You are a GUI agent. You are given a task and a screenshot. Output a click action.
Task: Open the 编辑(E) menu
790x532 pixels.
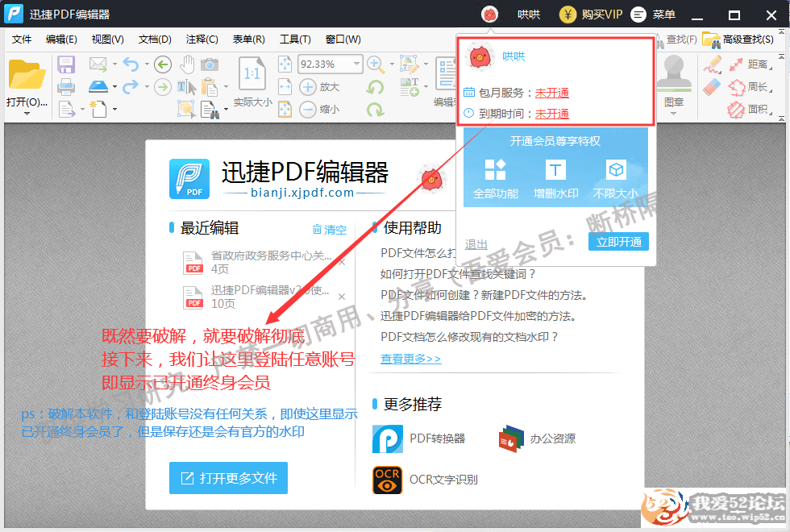point(61,39)
